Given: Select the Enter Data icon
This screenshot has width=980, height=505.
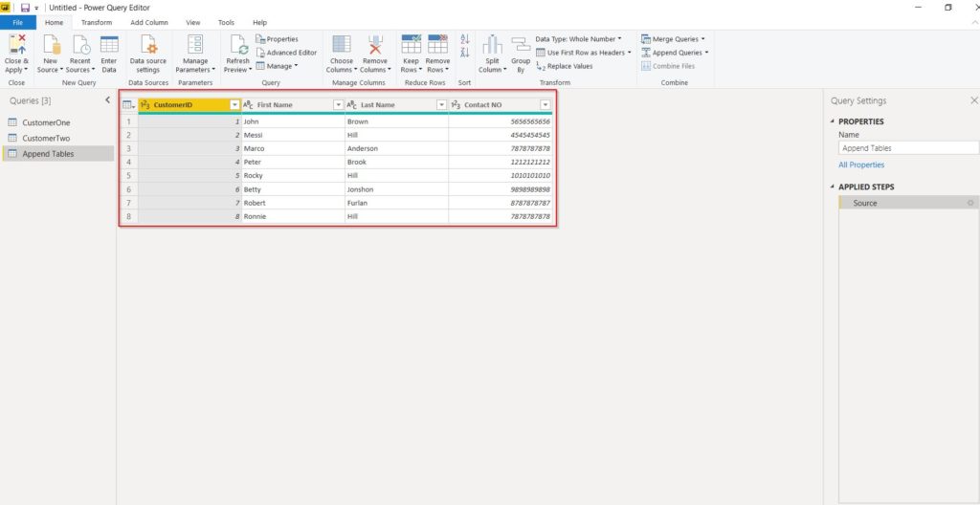Looking at the screenshot, I should (109, 45).
